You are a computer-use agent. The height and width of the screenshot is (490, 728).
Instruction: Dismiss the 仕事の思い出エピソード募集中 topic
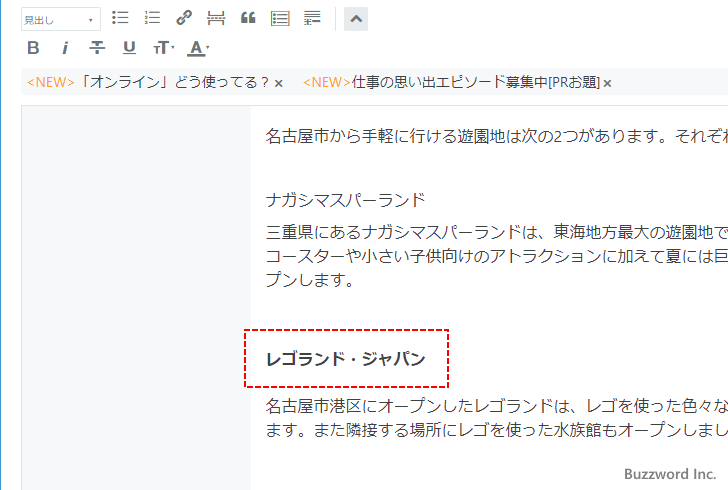coord(607,84)
